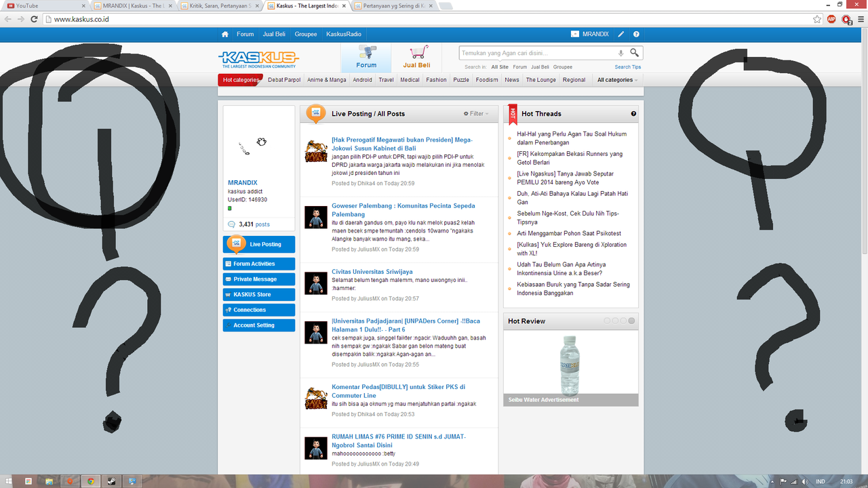Viewport: 868px width, 488px height.
Task: Open Connections sidebar button
Action: tap(259, 310)
